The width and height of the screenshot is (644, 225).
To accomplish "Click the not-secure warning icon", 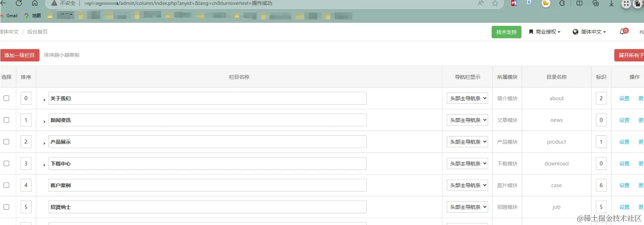I will [54, 3].
